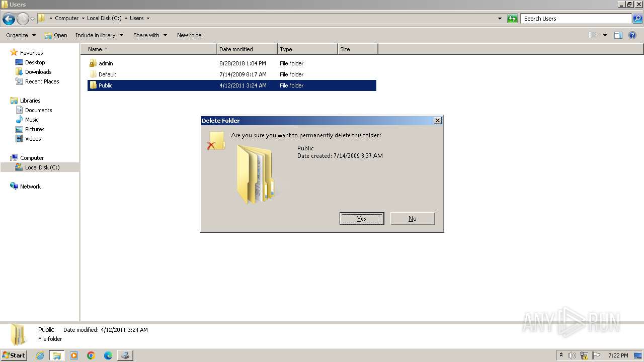Open more view options dropdown arrow

pos(605,35)
